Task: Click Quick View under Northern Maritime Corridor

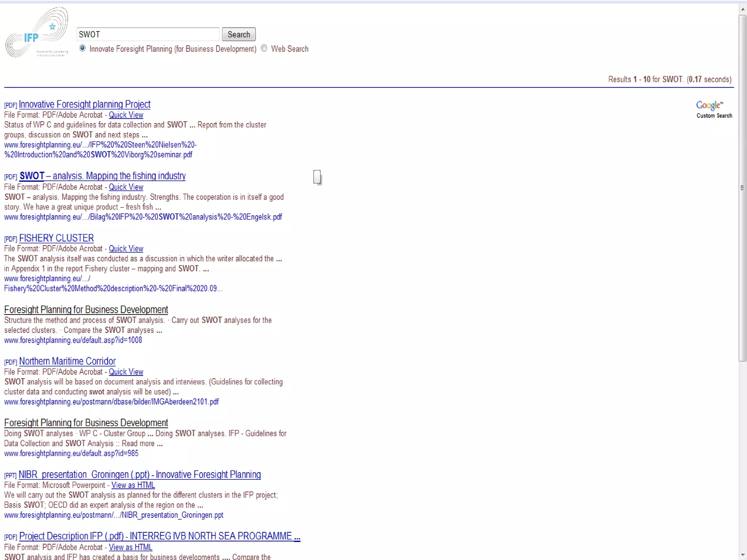Action: [x=126, y=372]
